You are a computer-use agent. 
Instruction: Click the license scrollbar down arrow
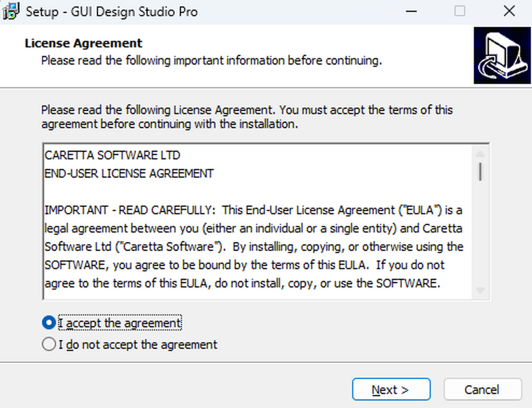480,291
